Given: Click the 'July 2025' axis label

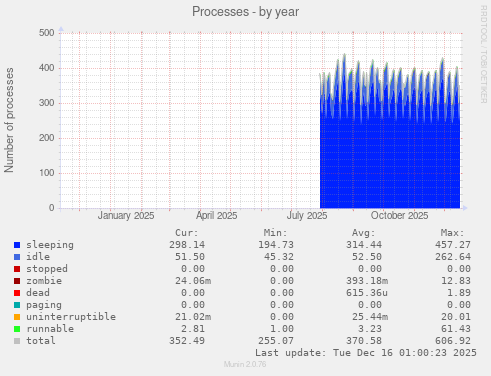Looking at the screenshot, I should coord(307,216).
